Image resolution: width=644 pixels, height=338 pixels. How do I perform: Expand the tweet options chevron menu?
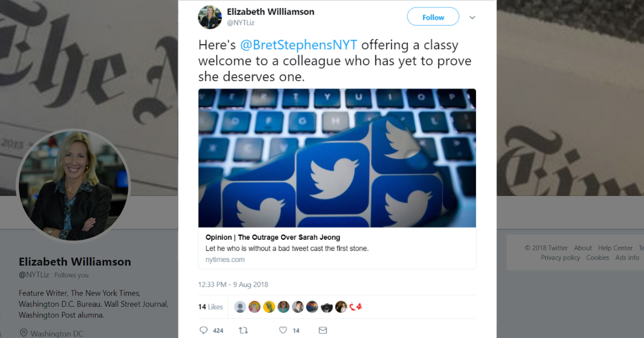pyautogui.click(x=472, y=17)
